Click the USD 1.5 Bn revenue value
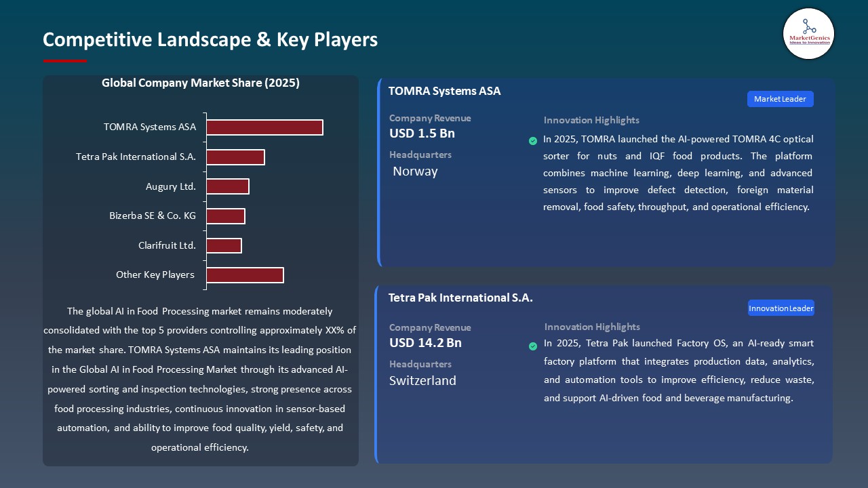Viewport: 868px width, 488px height. pyautogui.click(x=422, y=134)
